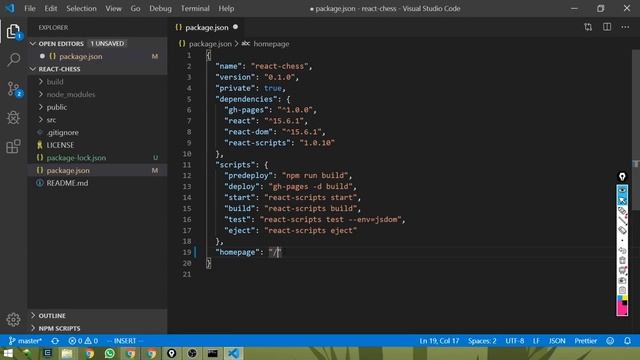Image resolution: width=640 pixels, height=360 pixels.
Task: Open notifications bell in status bar
Action: (627, 341)
